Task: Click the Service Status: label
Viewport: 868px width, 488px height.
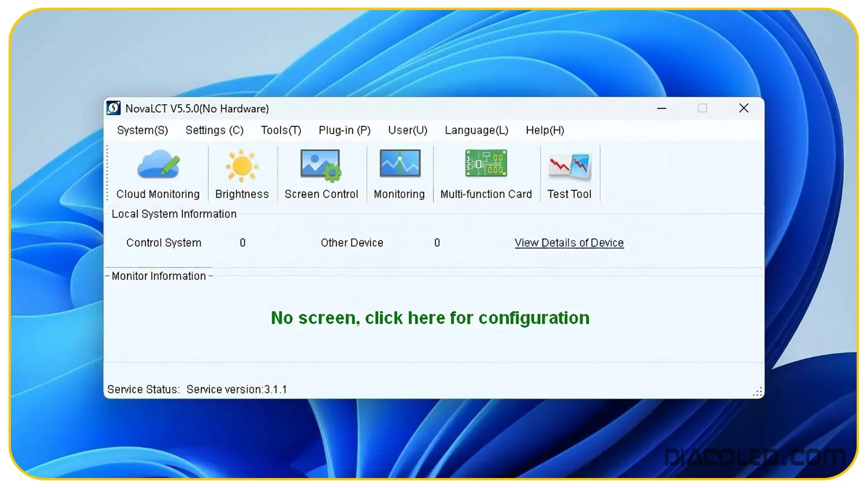Action: (143, 389)
